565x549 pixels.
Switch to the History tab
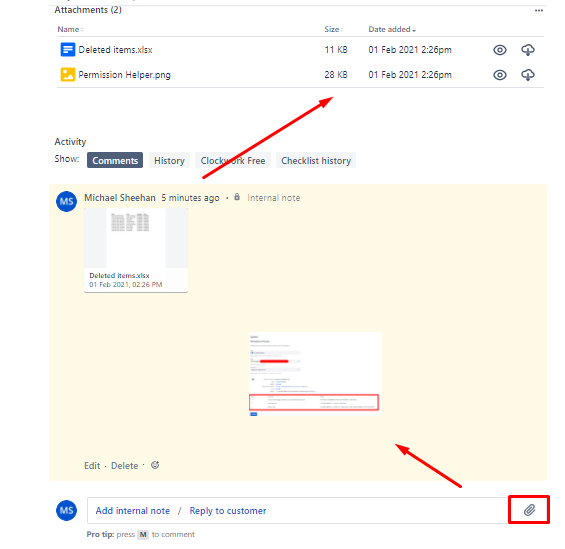coord(169,160)
